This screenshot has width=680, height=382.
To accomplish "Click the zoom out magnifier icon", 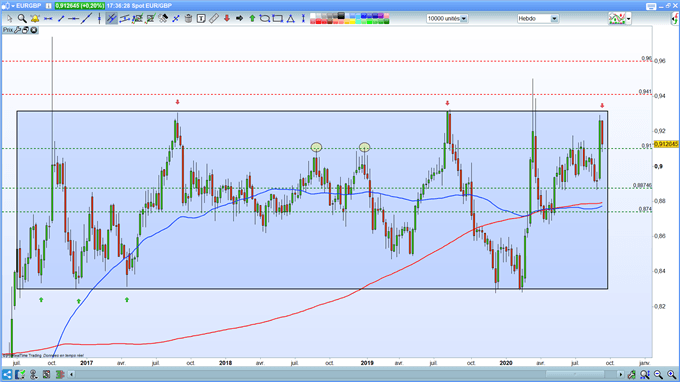I will click(x=658, y=374).
